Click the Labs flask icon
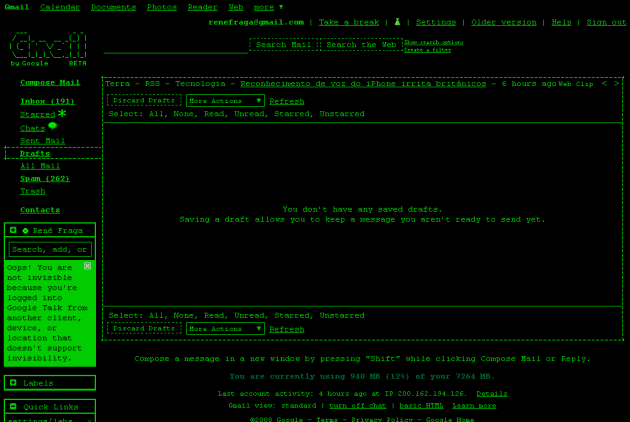This screenshot has height=422, width=630. point(397,22)
